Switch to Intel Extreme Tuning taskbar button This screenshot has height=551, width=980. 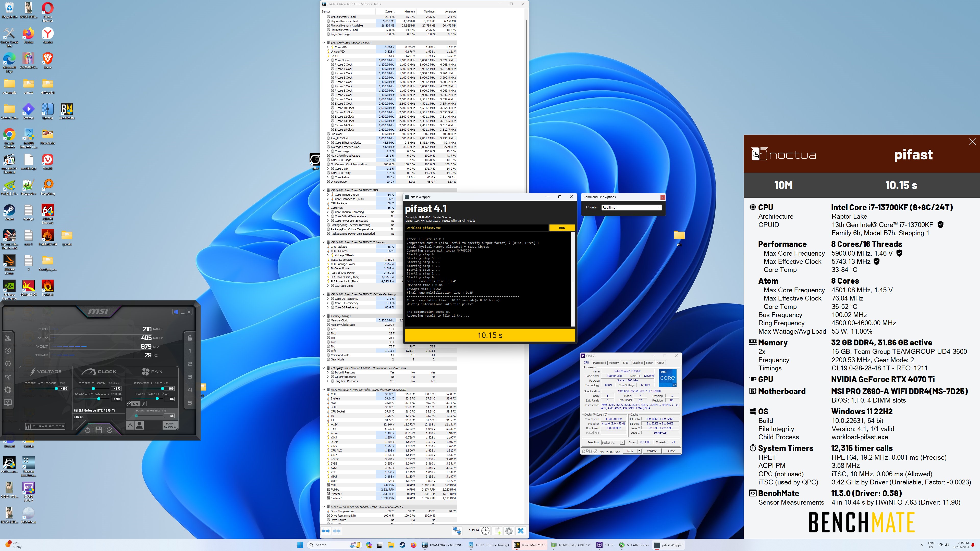pos(488,545)
